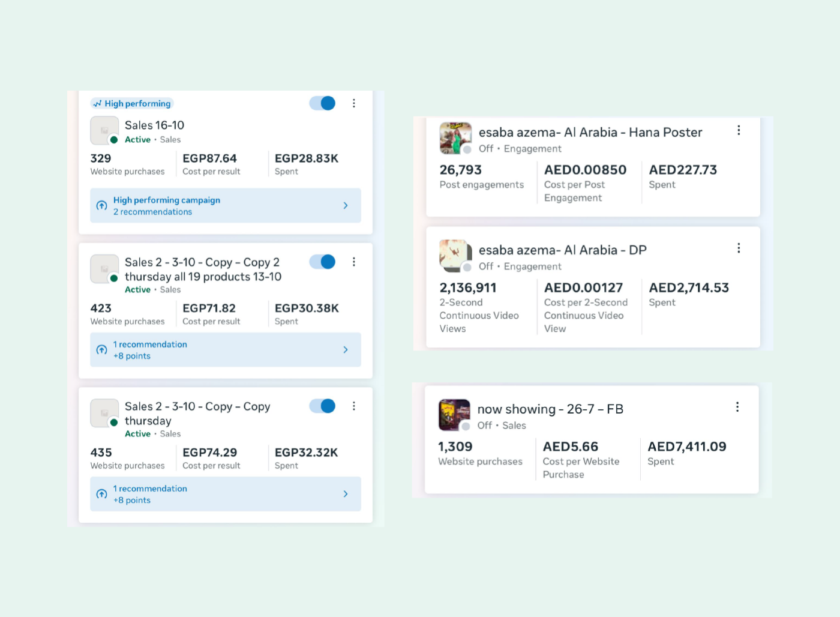Viewport: 840px width, 617px height.
Task: Open options menu for Sales 2 - 3-10 - Copy - Copy thursday
Action: (354, 406)
